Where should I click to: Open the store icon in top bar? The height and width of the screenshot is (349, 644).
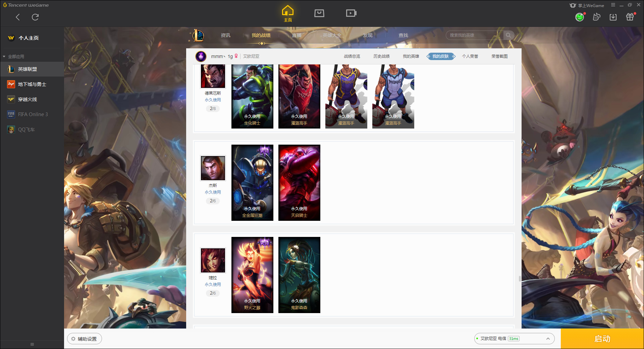click(x=319, y=13)
